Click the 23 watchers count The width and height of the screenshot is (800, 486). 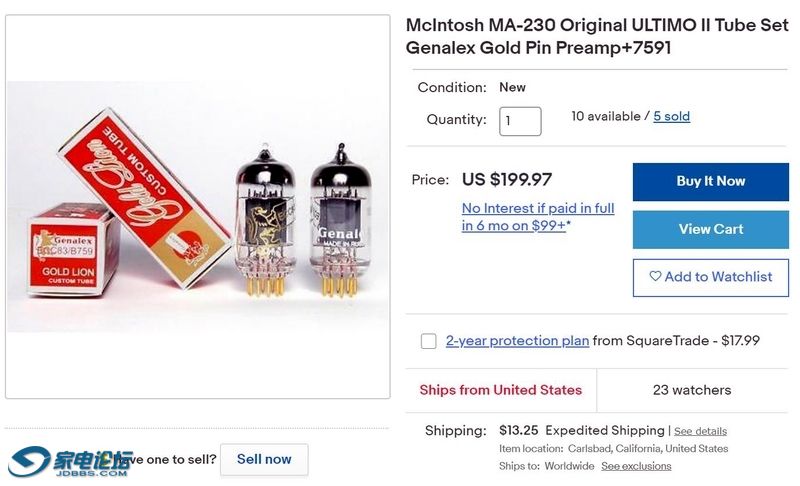[692, 390]
